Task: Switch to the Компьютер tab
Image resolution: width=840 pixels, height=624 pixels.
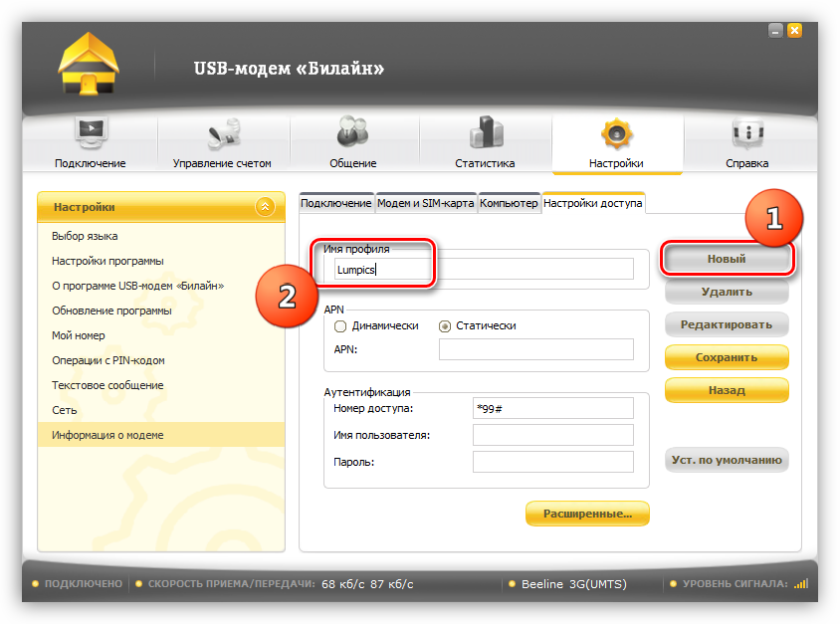Action: [509, 204]
